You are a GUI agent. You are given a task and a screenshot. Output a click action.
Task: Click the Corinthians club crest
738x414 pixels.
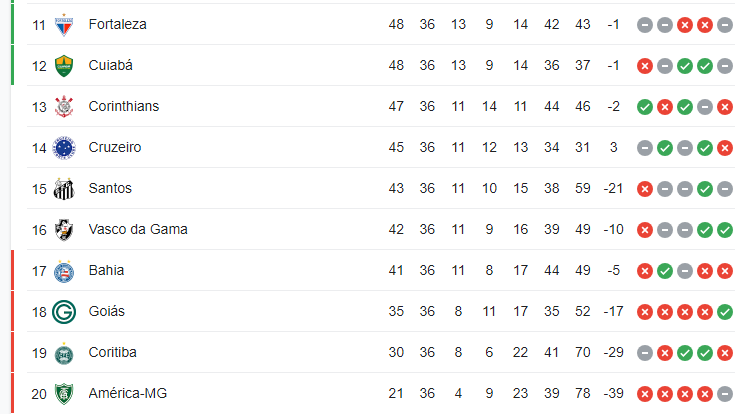pyautogui.click(x=64, y=107)
